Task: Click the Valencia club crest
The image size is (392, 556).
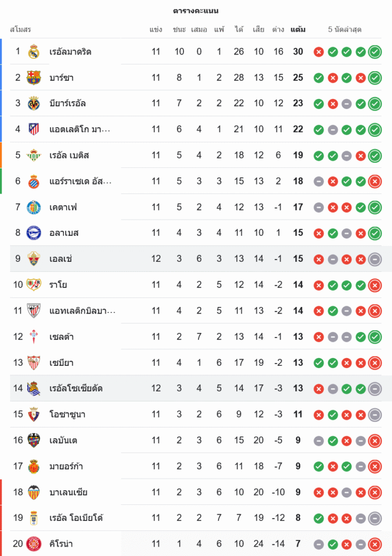Action: click(34, 492)
